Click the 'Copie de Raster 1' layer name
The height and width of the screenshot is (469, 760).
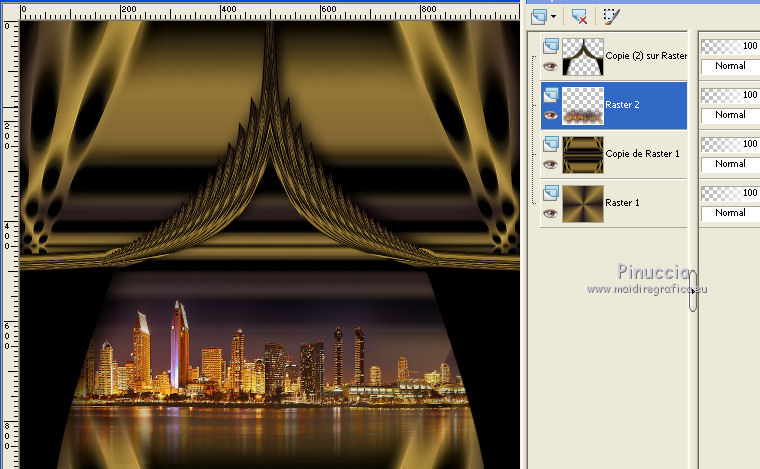pyautogui.click(x=642, y=154)
